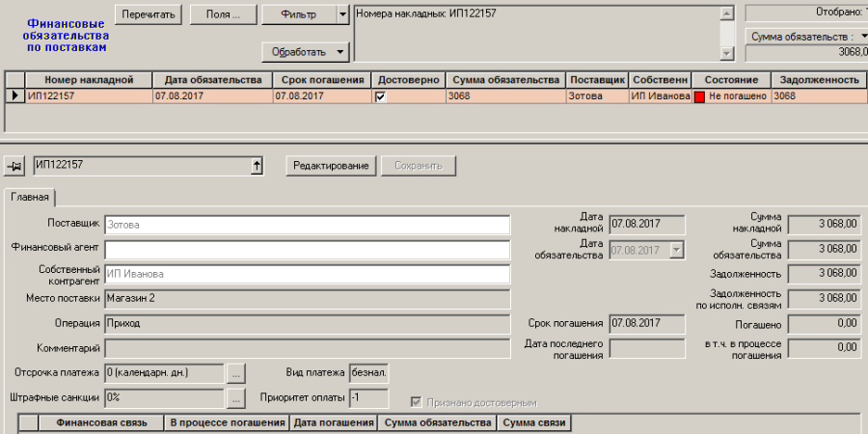Viewport: 868px width, 434px height.
Task: Click the Погашено value field
Action: pyautogui.click(x=825, y=324)
